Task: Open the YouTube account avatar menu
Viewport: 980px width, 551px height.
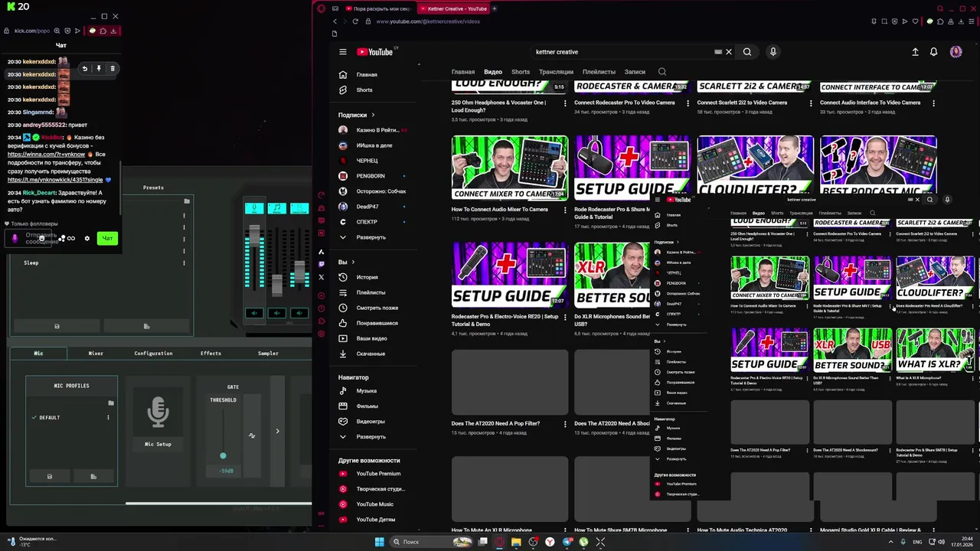Action: (x=955, y=52)
